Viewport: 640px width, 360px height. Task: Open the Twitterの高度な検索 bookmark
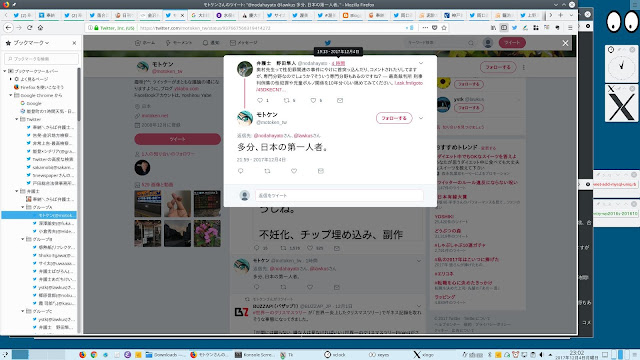coord(50,159)
